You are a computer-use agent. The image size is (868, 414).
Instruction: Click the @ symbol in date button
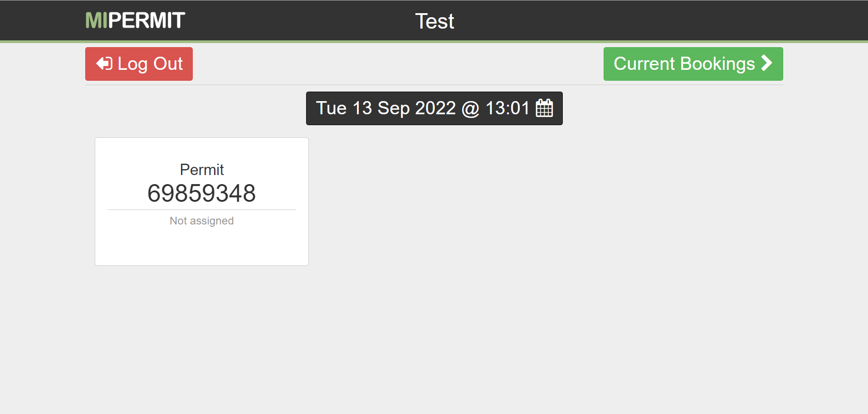470,109
